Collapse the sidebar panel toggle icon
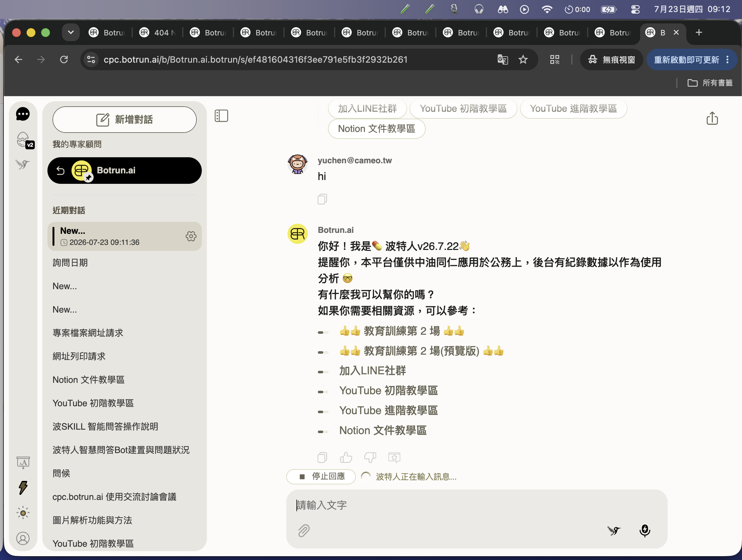Image resolution: width=742 pixels, height=560 pixels. click(221, 116)
